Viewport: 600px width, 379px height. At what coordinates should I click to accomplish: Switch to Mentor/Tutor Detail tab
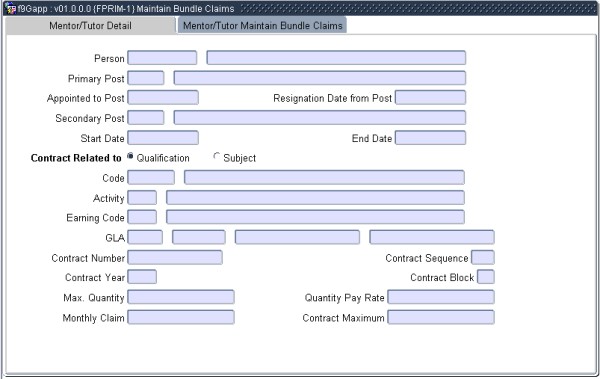pyautogui.click(x=90, y=26)
